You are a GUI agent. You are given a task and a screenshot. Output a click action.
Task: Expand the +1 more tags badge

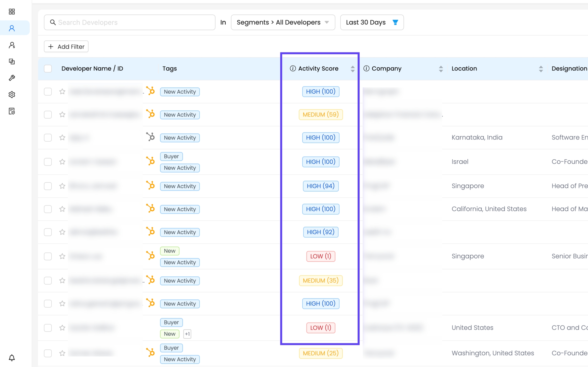187,334
